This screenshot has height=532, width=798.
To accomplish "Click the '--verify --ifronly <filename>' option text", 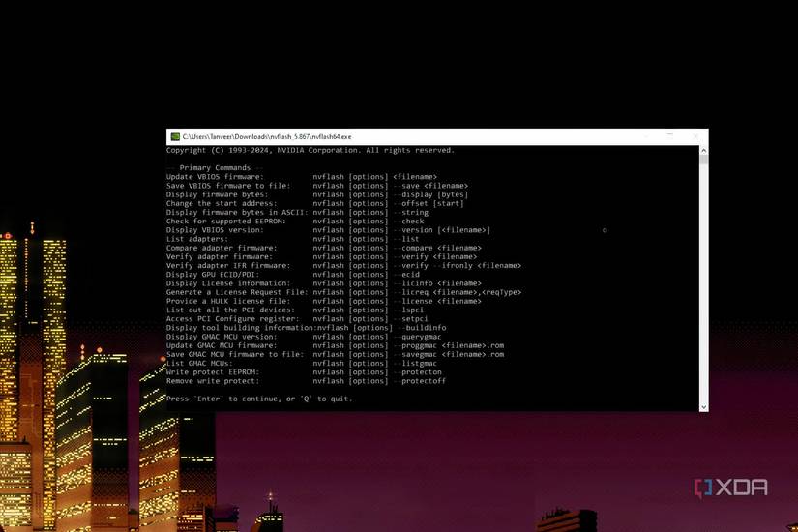I will (x=457, y=266).
